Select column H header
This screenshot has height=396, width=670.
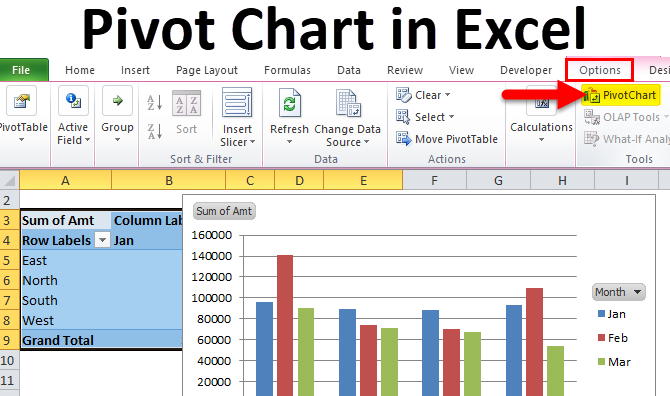562,180
